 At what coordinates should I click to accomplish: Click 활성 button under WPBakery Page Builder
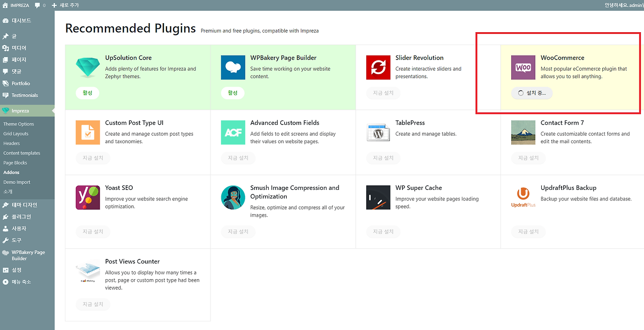[x=233, y=93]
